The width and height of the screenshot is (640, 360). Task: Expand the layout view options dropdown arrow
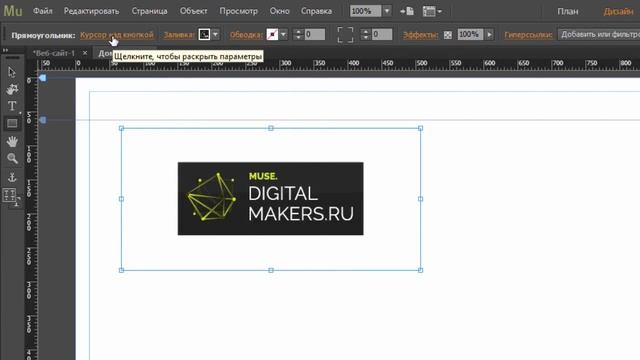click(439, 11)
